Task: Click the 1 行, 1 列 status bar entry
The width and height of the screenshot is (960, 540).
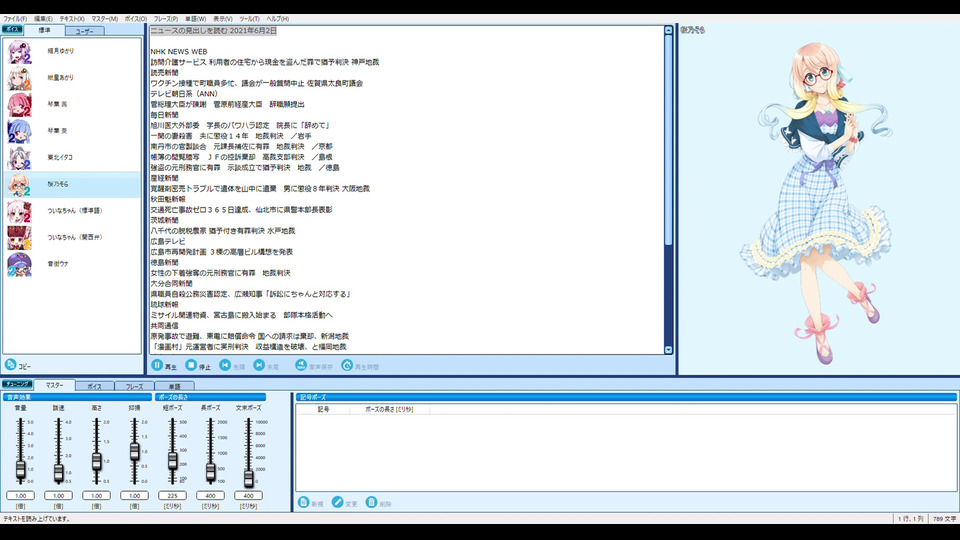Action: pyautogui.click(x=910, y=519)
